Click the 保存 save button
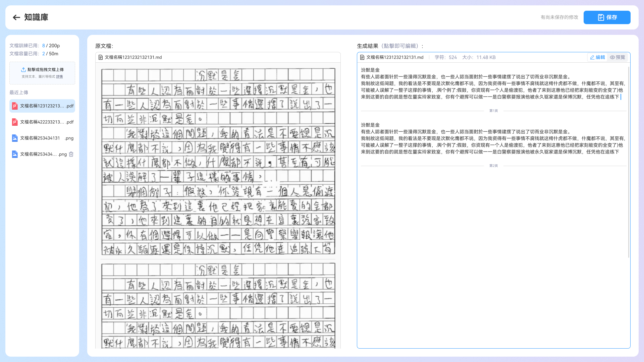This screenshot has height=362, width=644. click(607, 17)
